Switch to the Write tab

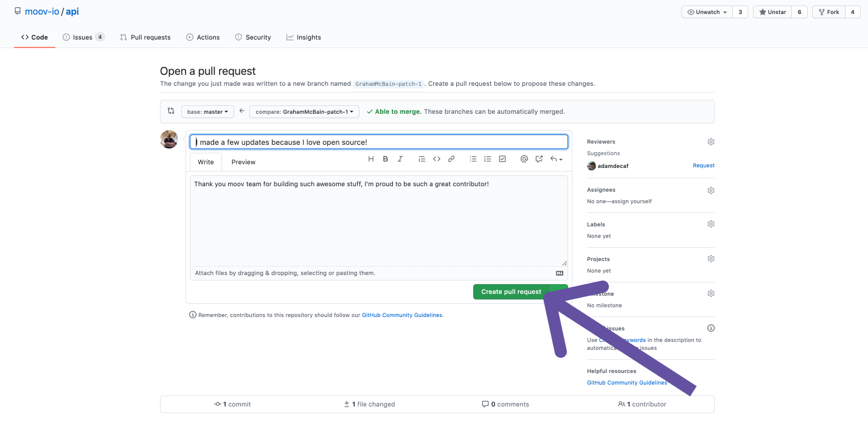point(206,162)
